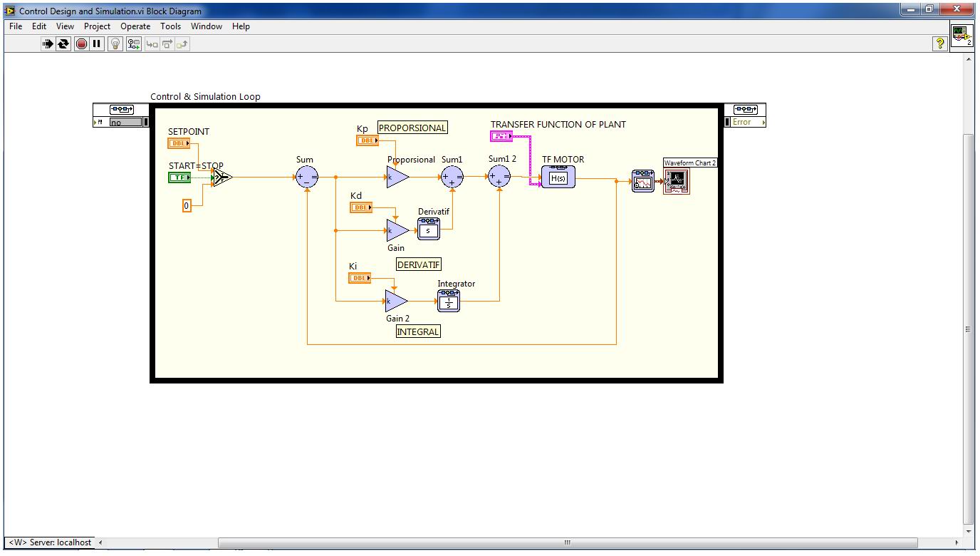The height and width of the screenshot is (556, 980).
Task: Open the Operate menu
Action: click(x=135, y=26)
